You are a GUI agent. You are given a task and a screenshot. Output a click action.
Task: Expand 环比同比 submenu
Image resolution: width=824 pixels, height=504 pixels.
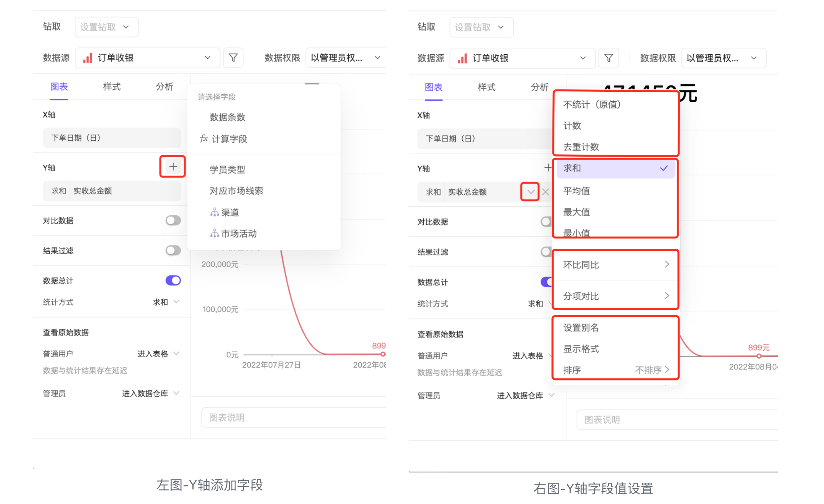(x=616, y=265)
